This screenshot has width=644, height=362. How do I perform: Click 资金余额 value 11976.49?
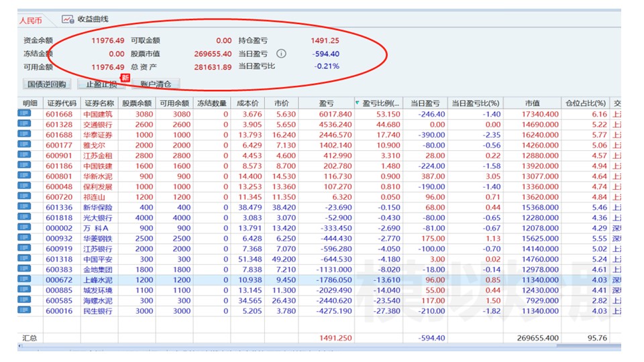pos(107,41)
